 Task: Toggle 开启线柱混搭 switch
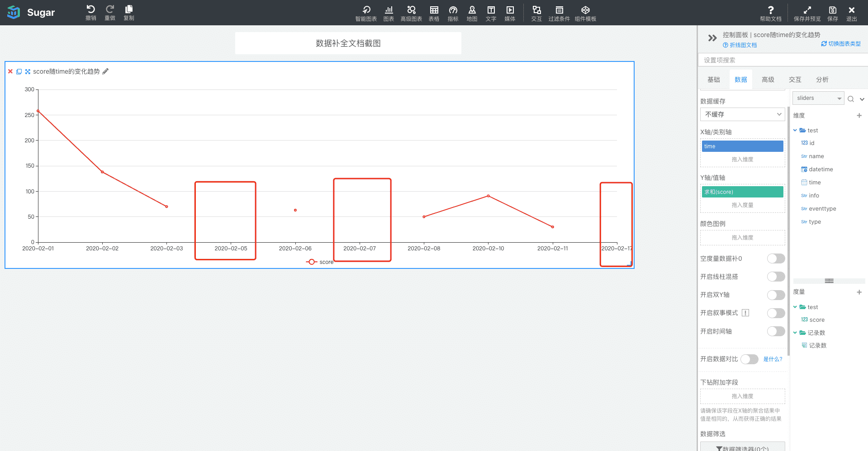[776, 277]
